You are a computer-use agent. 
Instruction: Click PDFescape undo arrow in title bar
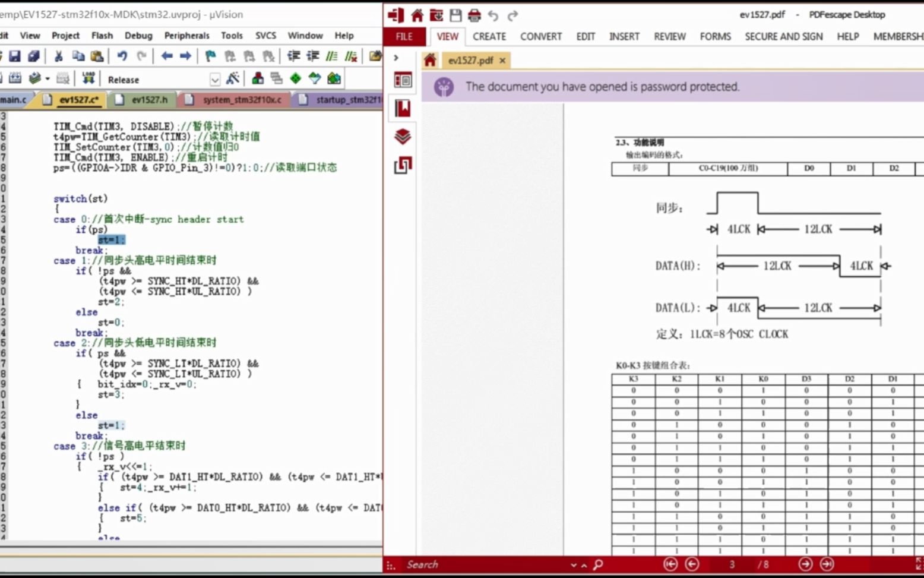pyautogui.click(x=493, y=15)
